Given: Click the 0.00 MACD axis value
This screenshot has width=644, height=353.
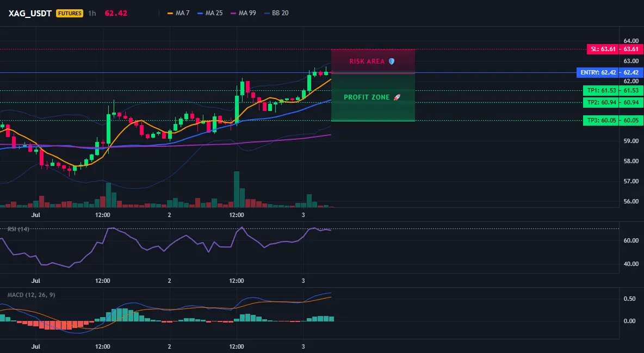Looking at the screenshot, I should point(629,321).
